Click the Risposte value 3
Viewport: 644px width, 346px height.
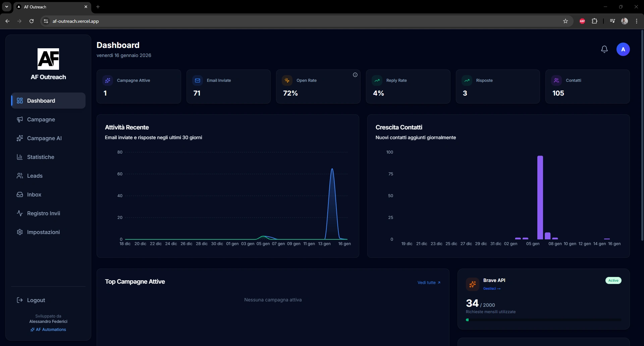(x=465, y=93)
